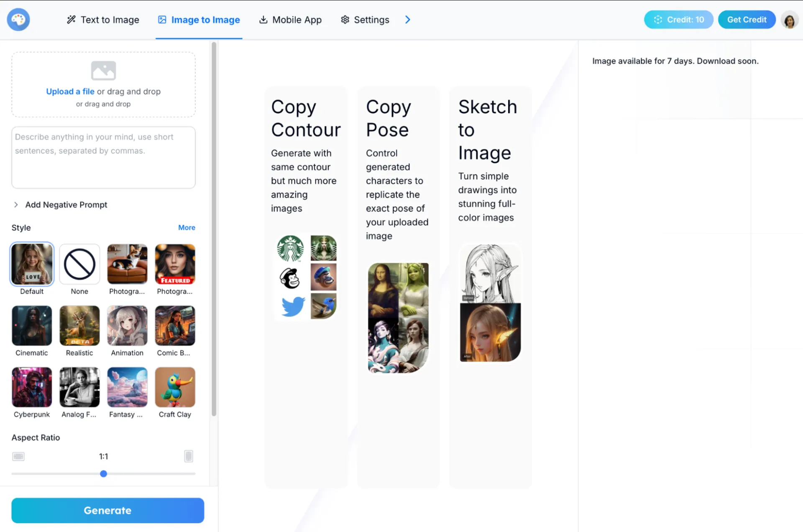Adjust the Aspect Ratio slider handle
803x532 pixels.
coord(103,474)
